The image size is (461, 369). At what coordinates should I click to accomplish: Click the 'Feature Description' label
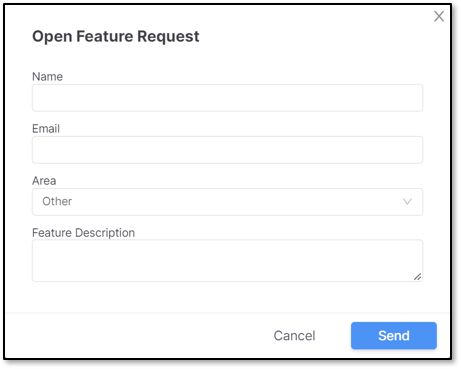(x=83, y=233)
